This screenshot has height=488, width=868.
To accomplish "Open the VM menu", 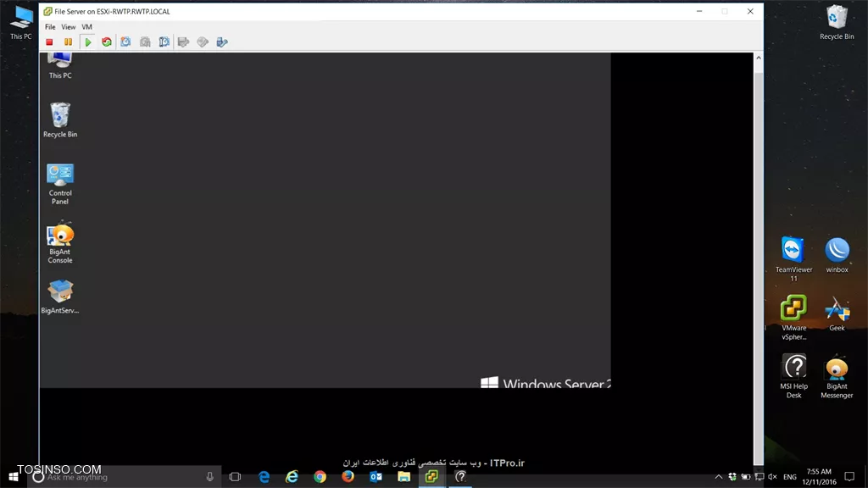I will coord(87,26).
